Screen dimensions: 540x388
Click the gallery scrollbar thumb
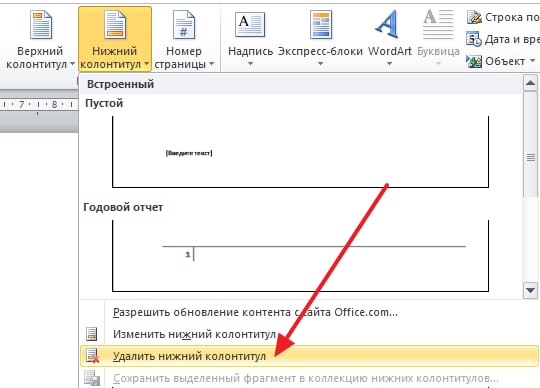click(x=530, y=144)
